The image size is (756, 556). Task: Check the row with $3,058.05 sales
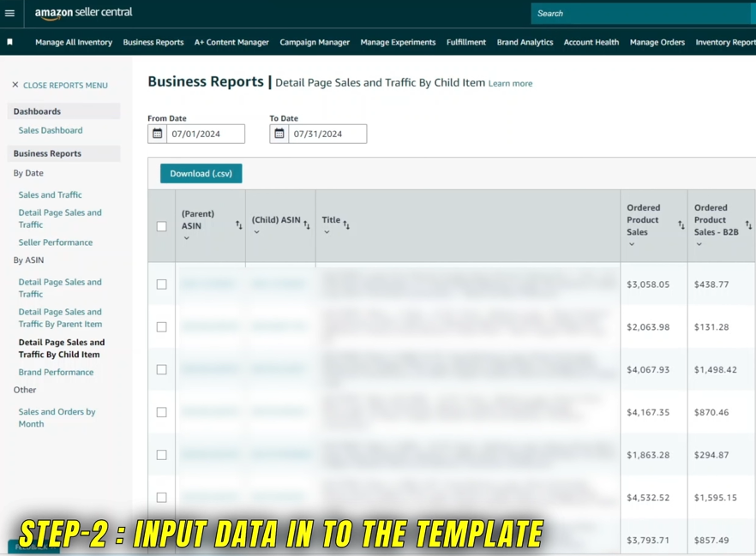[161, 284]
